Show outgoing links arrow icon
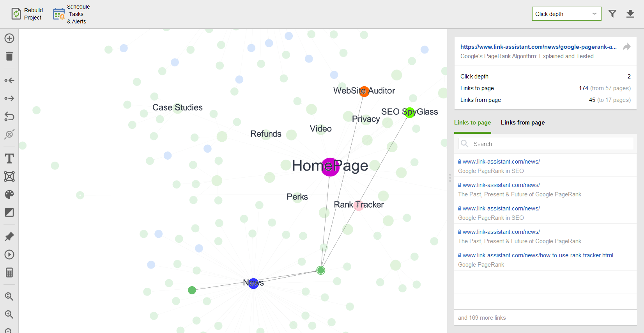Screen dimensions: 644x333 9,98
